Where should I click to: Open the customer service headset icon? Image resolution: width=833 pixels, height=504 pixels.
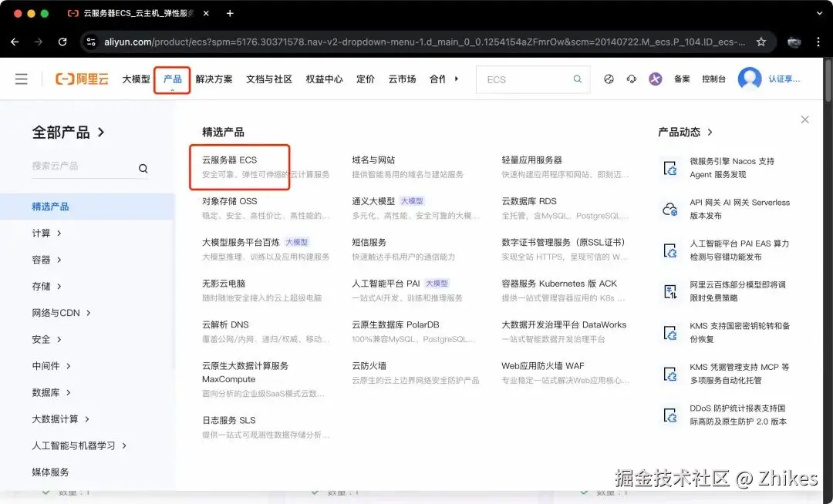(x=631, y=79)
